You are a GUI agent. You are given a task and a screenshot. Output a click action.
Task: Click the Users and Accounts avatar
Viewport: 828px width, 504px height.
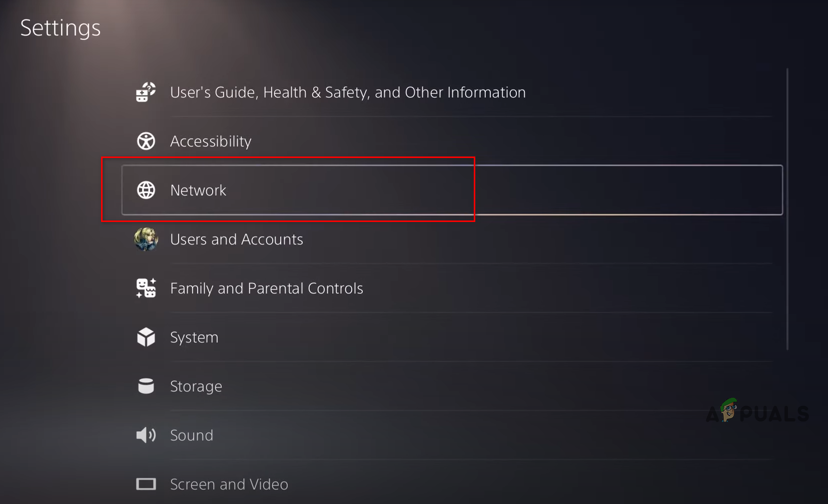146,239
